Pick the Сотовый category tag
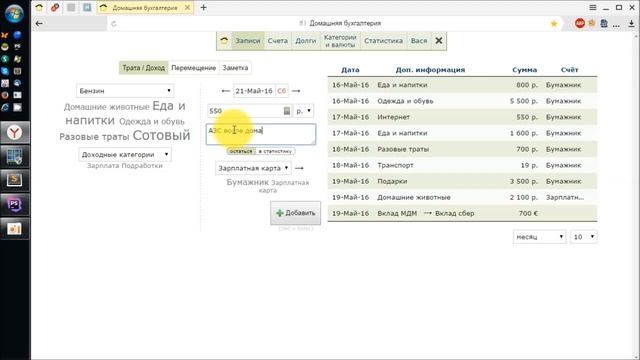Viewport: 640px width, 360px height. [x=162, y=135]
